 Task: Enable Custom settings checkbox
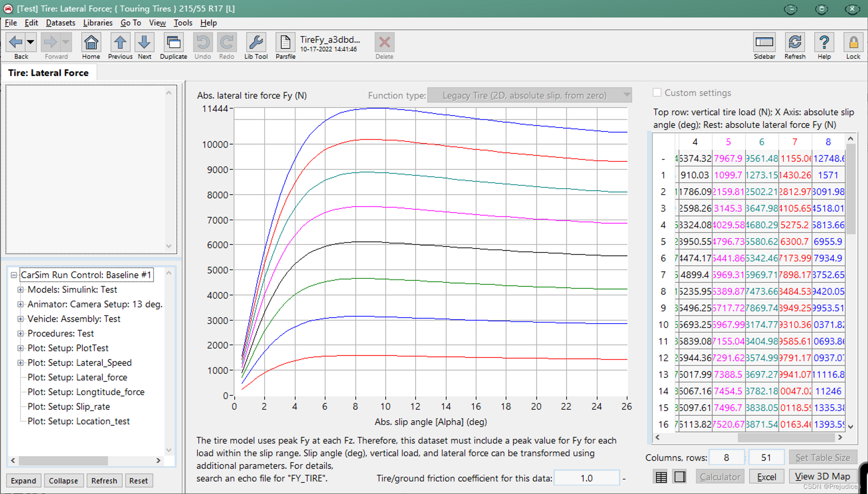point(657,93)
